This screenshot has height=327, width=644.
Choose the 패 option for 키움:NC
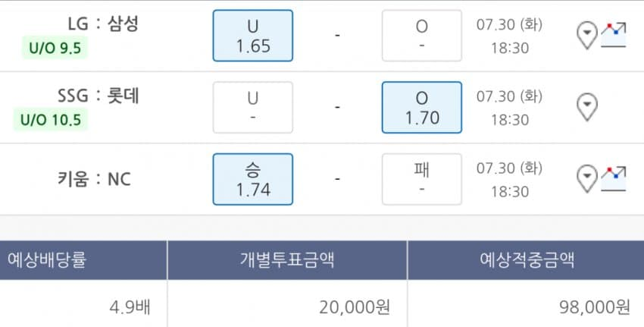421,178
